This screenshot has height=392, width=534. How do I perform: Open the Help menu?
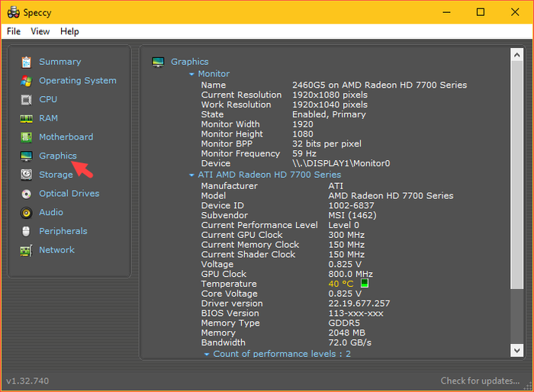[69, 31]
